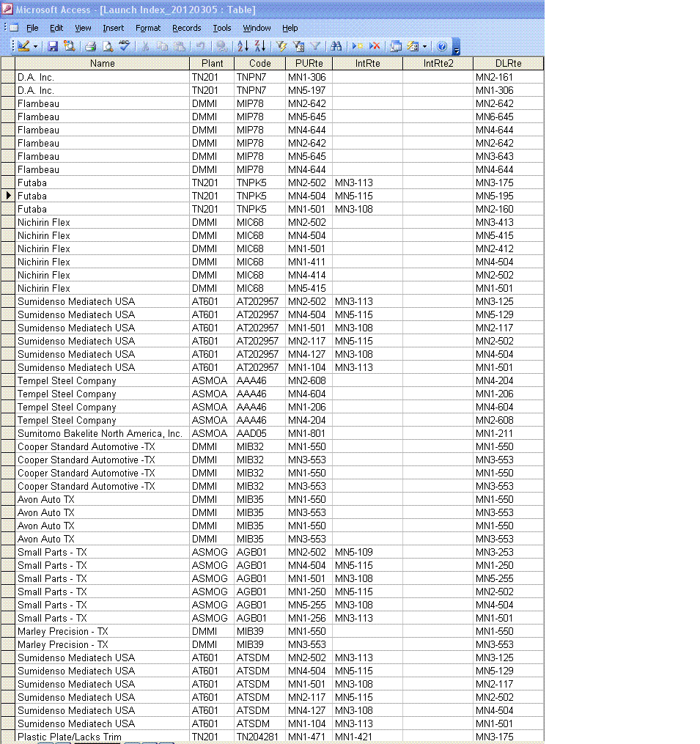700x744 pixels.
Task: Sort records descending with the Z-A icon
Action: click(x=259, y=46)
